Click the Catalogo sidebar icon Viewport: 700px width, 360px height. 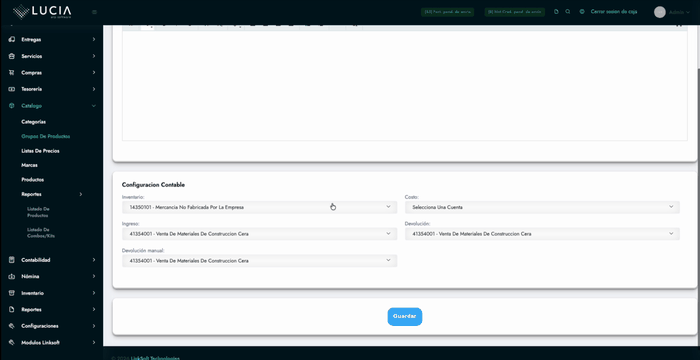(12, 106)
